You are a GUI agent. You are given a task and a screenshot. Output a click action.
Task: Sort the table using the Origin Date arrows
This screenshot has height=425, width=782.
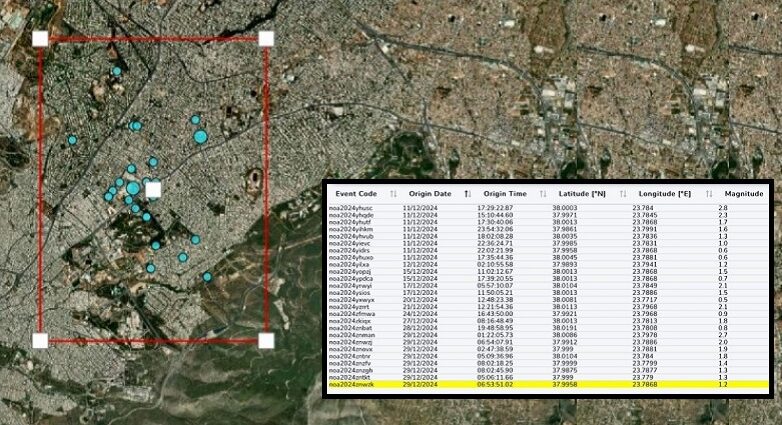(x=468, y=193)
